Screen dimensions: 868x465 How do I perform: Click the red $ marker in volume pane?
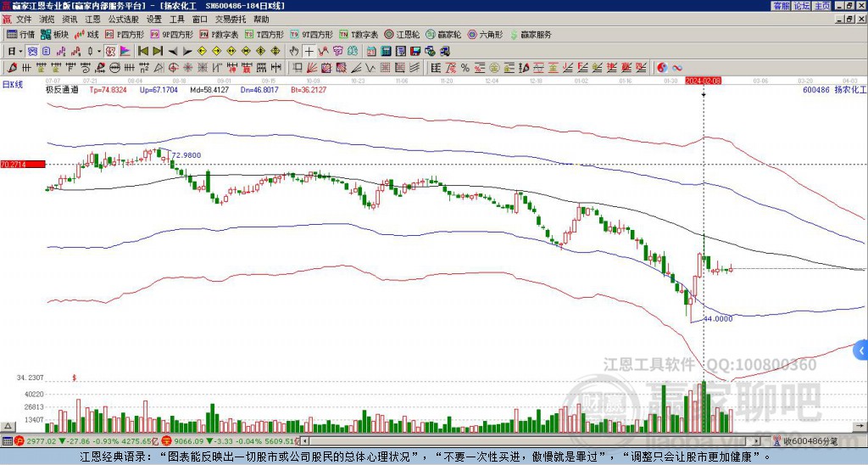75,378
